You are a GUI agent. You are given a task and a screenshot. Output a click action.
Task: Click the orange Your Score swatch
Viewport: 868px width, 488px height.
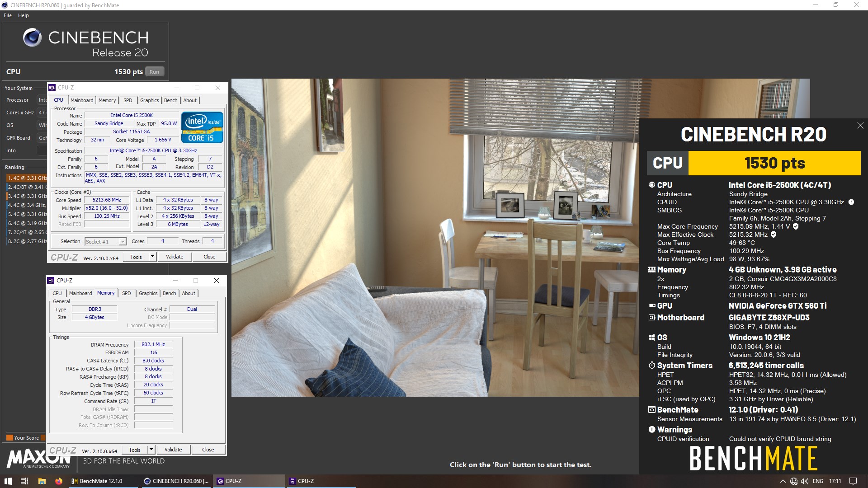click(9, 438)
